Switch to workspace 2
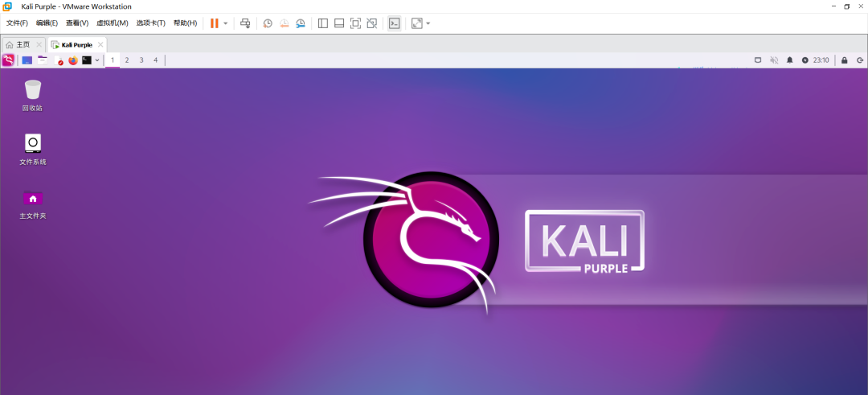Screen dimensions: 868x395 point(127,60)
